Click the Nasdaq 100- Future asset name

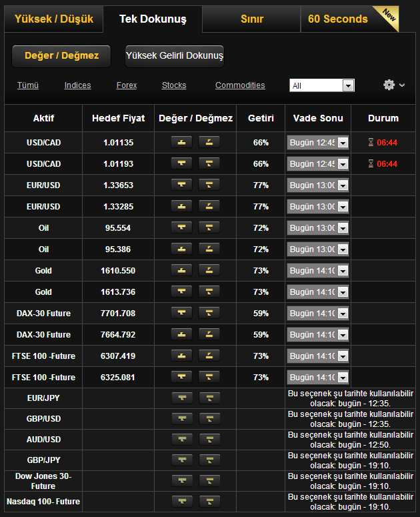[x=43, y=502]
